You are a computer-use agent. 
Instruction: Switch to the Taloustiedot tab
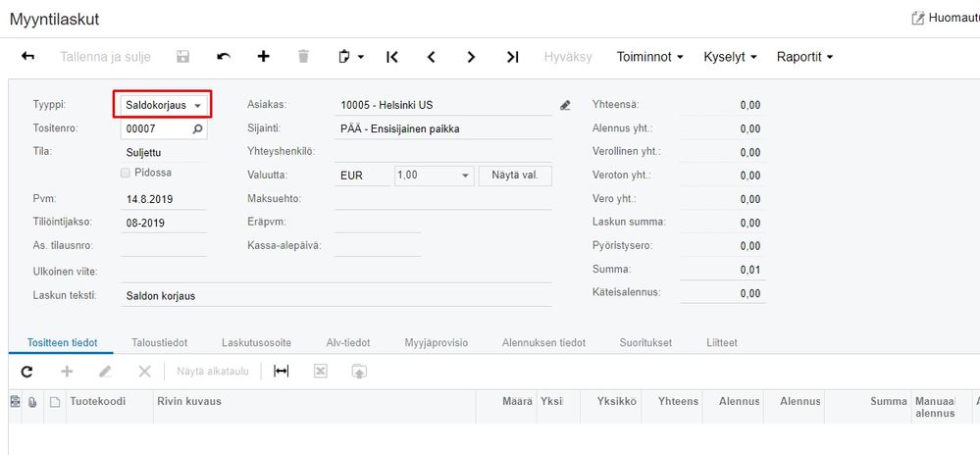click(x=159, y=342)
